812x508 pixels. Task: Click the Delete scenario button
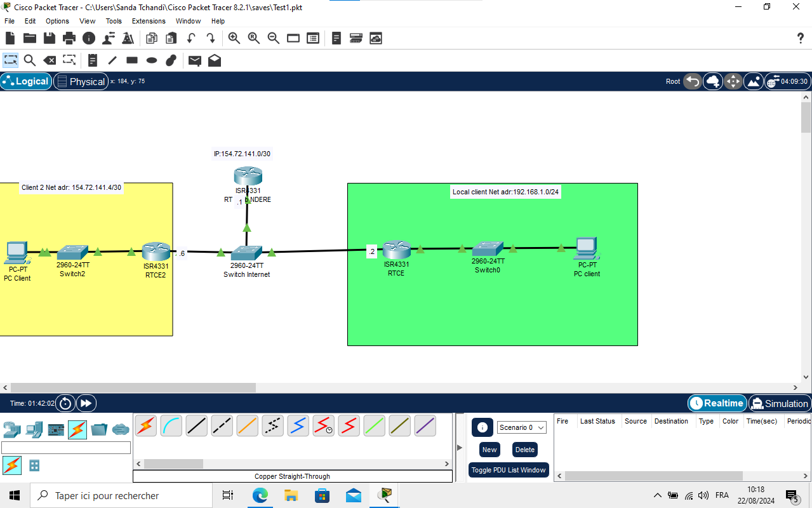(x=525, y=450)
